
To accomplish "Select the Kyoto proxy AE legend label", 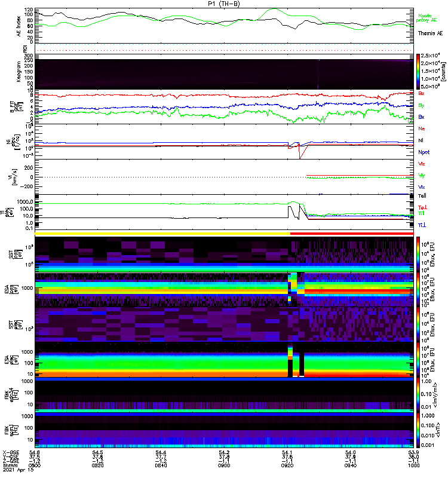I will coord(426,18).
